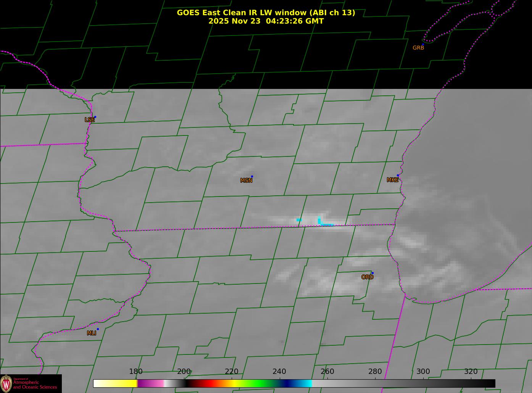Click the 280 colorbar label
The width and height of the screenshot is (532, 393).
point(375,372)
